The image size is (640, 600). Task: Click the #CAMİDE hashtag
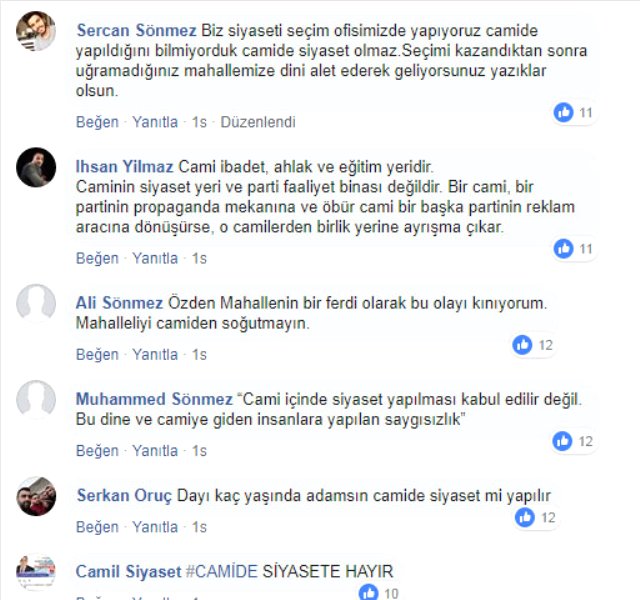(x=222, y=571)
